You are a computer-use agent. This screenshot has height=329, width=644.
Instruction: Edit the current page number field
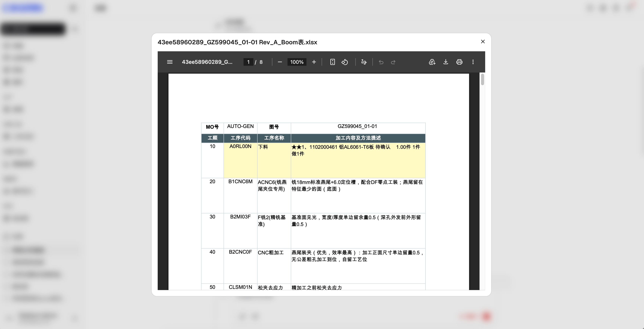pos(248,62)
